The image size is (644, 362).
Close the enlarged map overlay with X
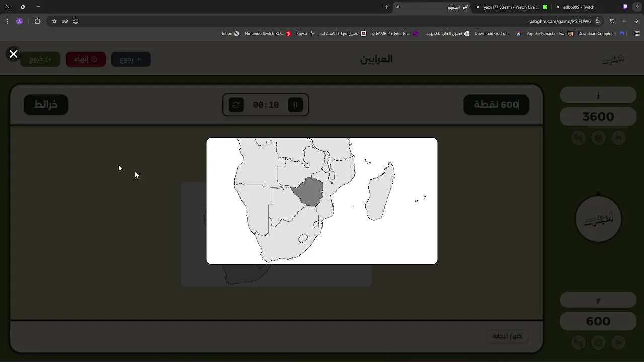(14, 54)
